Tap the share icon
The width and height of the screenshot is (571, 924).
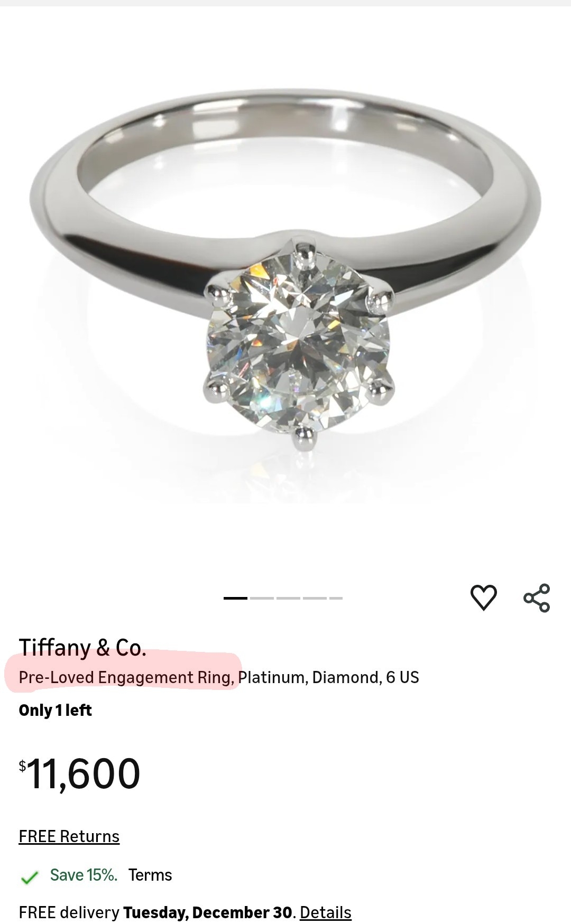pos(537,598)
